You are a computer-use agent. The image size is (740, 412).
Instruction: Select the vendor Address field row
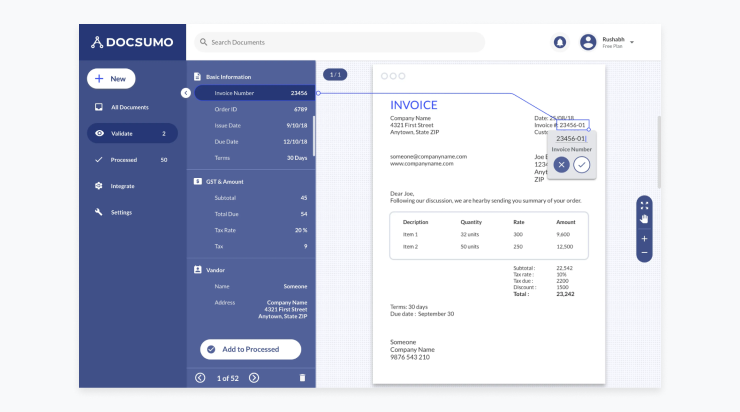pyautogui.click(x=255, y=309)
